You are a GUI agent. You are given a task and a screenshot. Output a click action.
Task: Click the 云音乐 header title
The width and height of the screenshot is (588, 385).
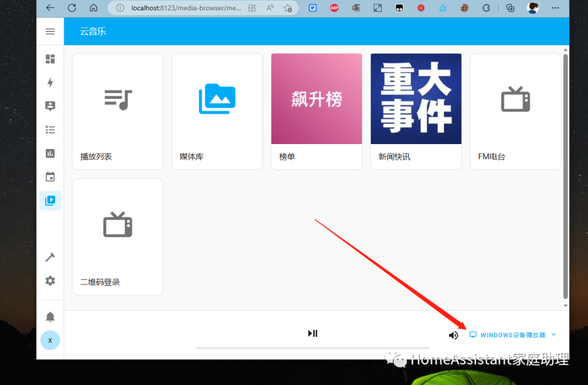pos(93,32)
